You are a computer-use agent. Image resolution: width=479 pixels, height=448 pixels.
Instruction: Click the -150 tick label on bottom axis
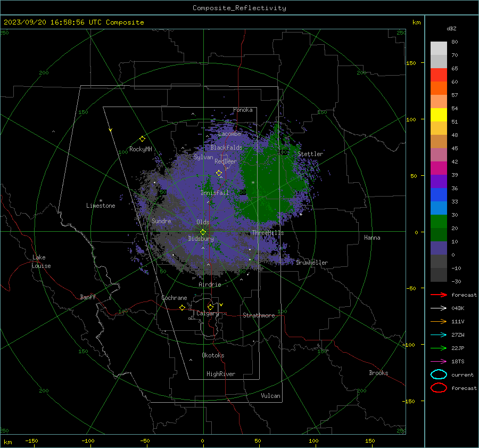[x=31, y=441]
